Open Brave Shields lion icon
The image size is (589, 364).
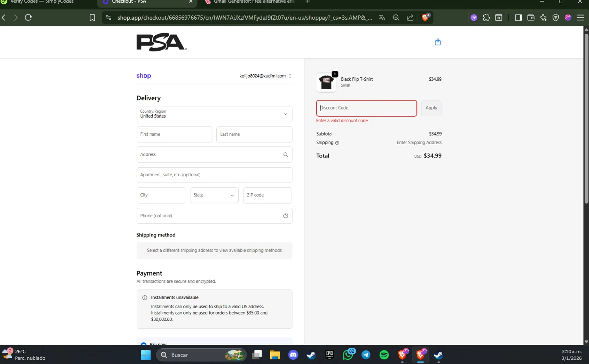425,17
